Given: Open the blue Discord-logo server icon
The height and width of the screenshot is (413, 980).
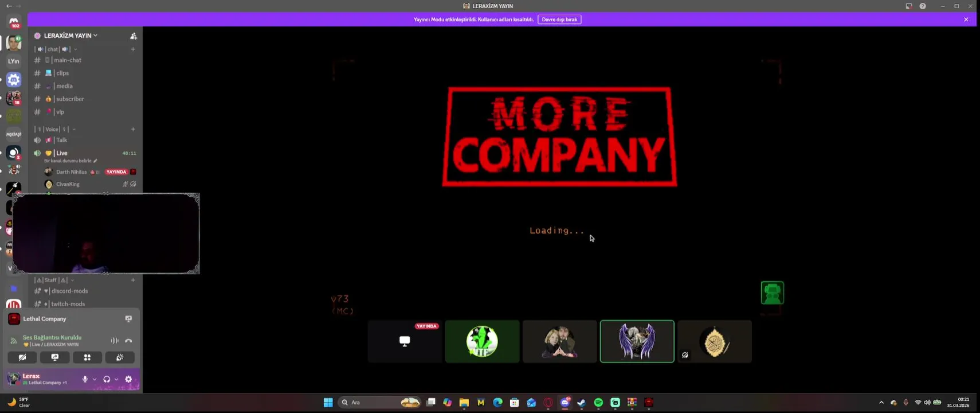Looking at the screenshot, I should point(14,80).
